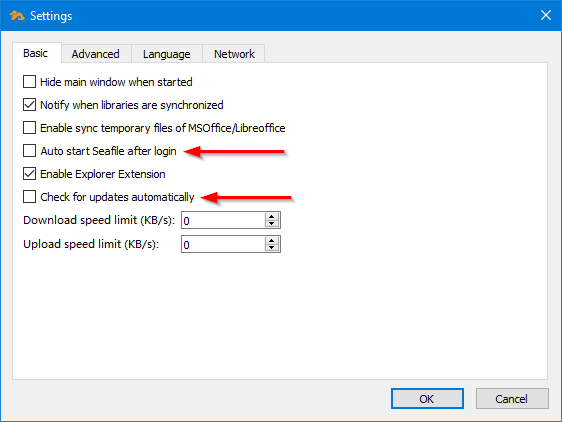The image size is (562, 422).
Task: Click the Seafile logo in title bar
Action: point(16,16)
